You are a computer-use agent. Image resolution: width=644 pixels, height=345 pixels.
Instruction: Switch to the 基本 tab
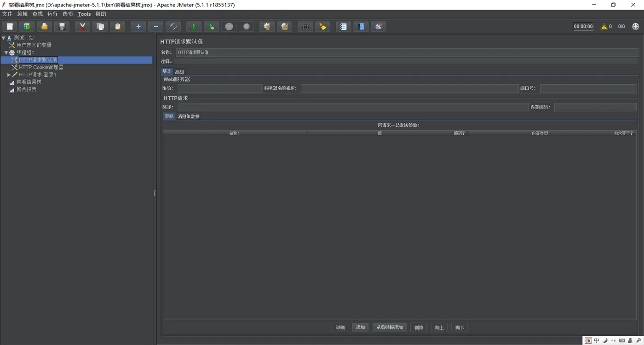pos(167,71)
